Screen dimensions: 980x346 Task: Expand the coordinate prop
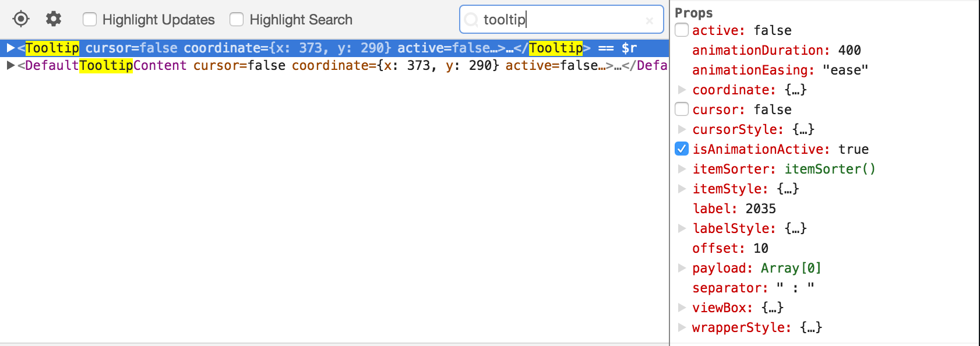682,90
